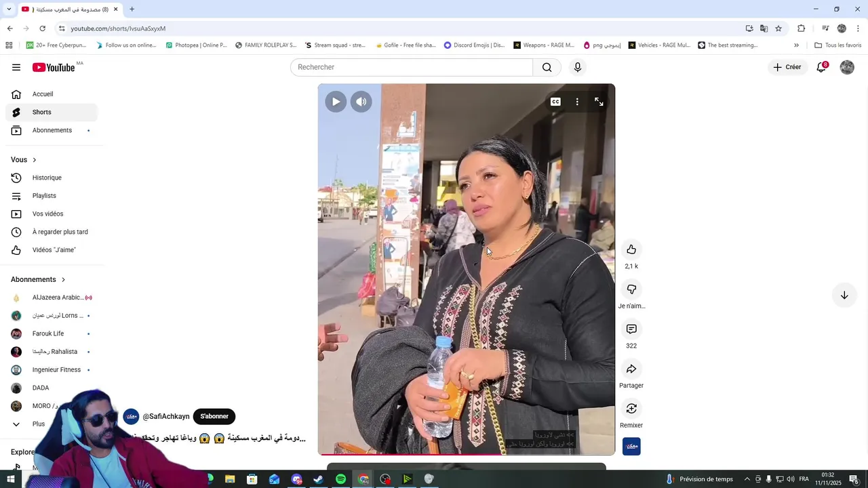Show hidden system tray icons
The image size is (868, 488).
pos(747,479)
